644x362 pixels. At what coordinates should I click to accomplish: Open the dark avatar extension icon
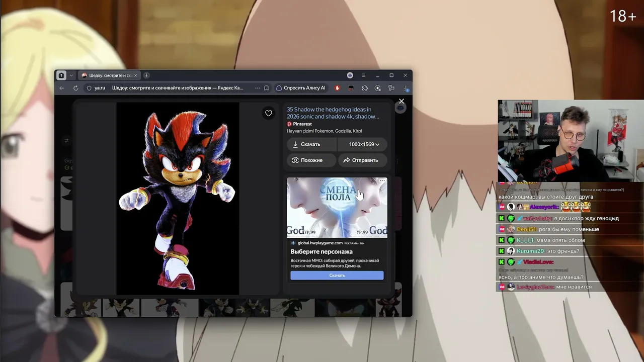351,88
